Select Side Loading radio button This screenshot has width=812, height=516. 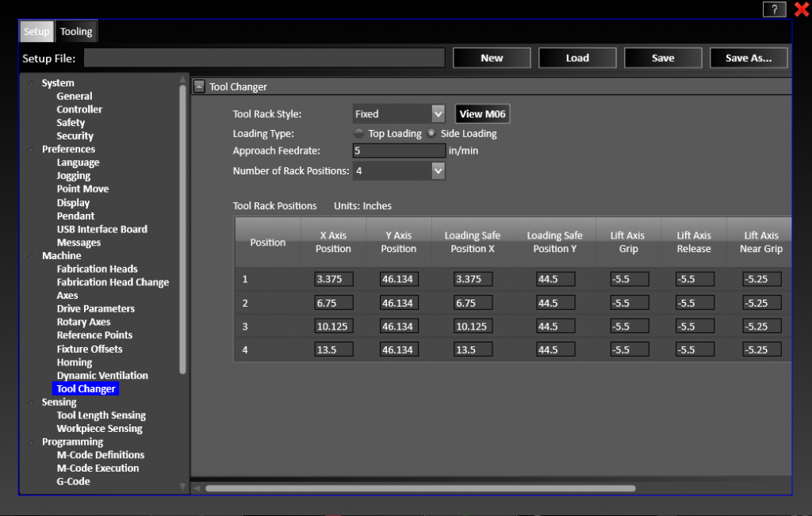point(431,133)
